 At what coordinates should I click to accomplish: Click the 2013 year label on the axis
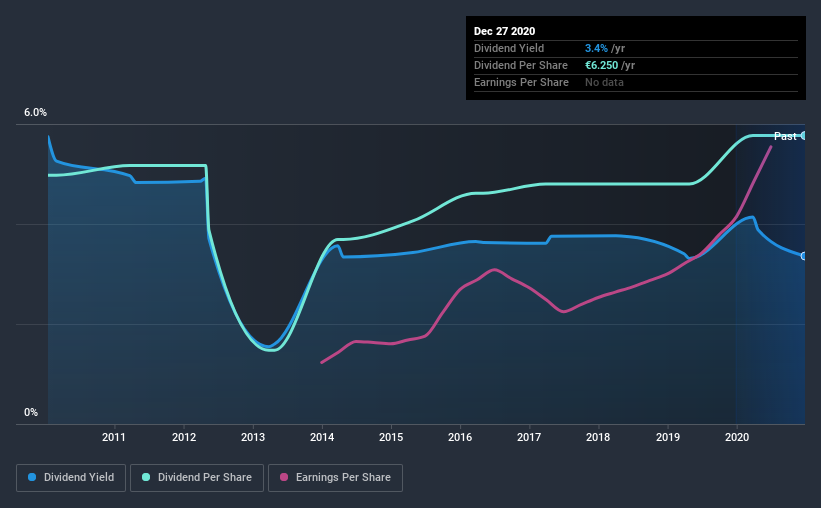(253, 437)
